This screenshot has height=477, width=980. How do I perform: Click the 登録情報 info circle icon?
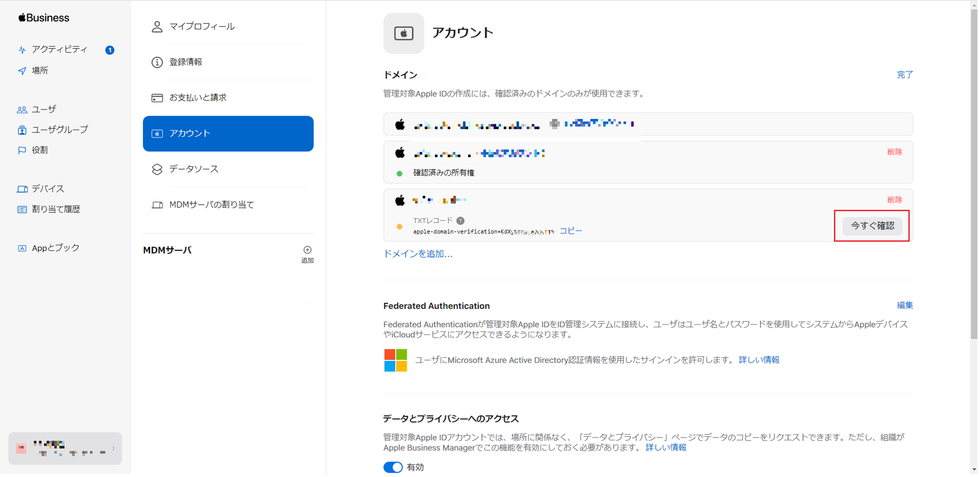157,62
